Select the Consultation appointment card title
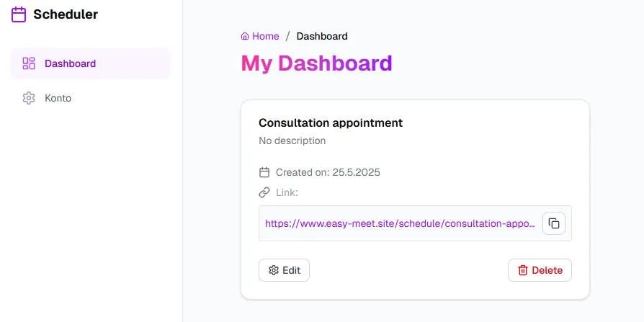The image size is (644, 322). (331, 122)
